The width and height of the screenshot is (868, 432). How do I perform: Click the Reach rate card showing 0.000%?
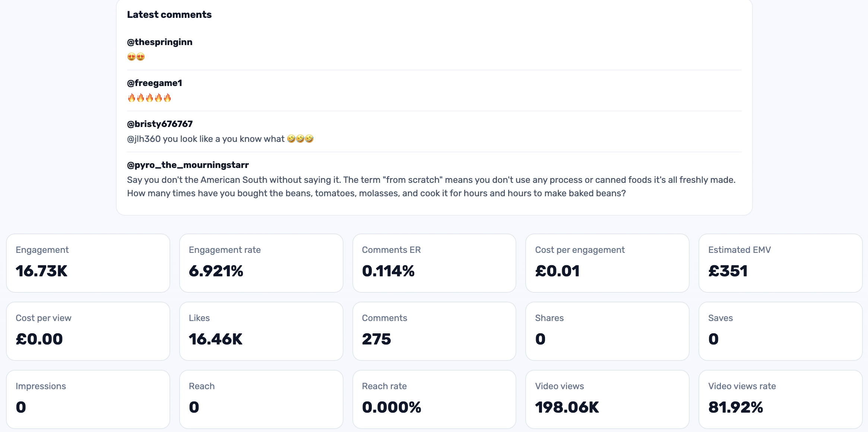click(x=434, y=399)
